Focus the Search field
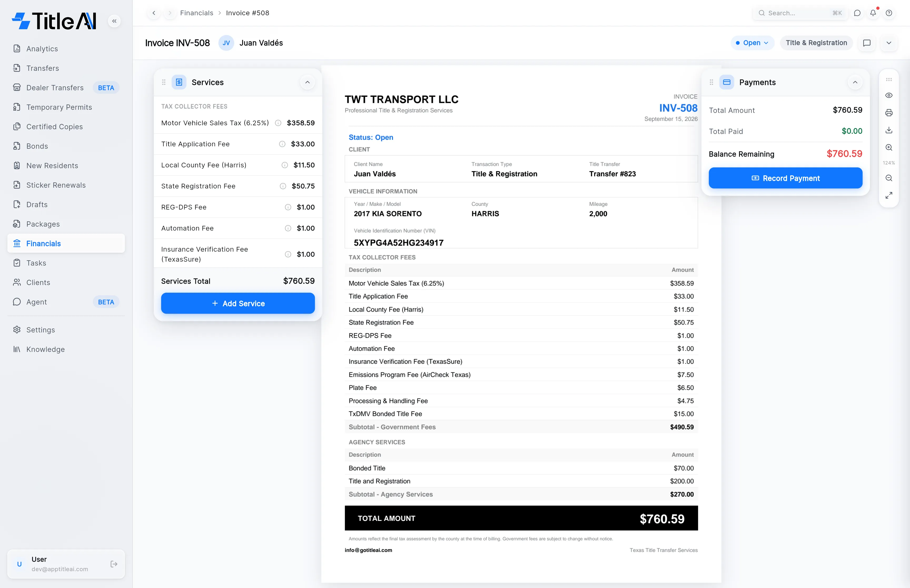910x588 pixels. click(x=800, y=13)
